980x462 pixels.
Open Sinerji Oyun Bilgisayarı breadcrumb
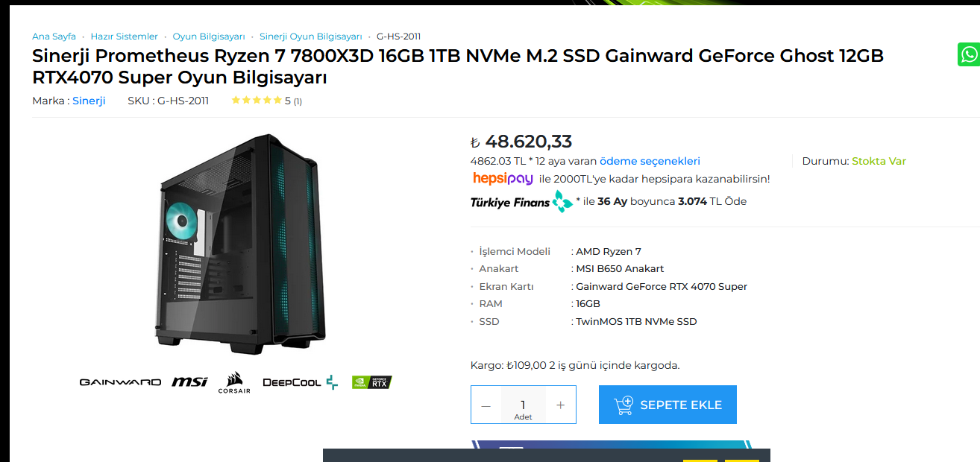[311, 37]
